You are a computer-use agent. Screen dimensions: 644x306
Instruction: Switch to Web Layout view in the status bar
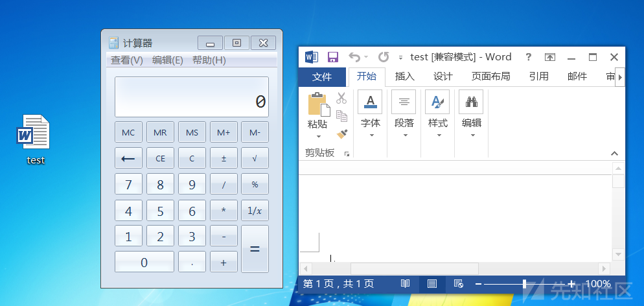tap(459, 284)
